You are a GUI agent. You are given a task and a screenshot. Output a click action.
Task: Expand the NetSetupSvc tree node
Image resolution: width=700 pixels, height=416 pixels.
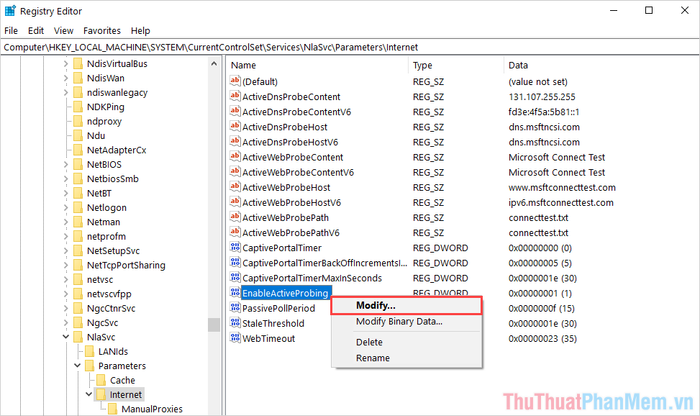[66, 251]
